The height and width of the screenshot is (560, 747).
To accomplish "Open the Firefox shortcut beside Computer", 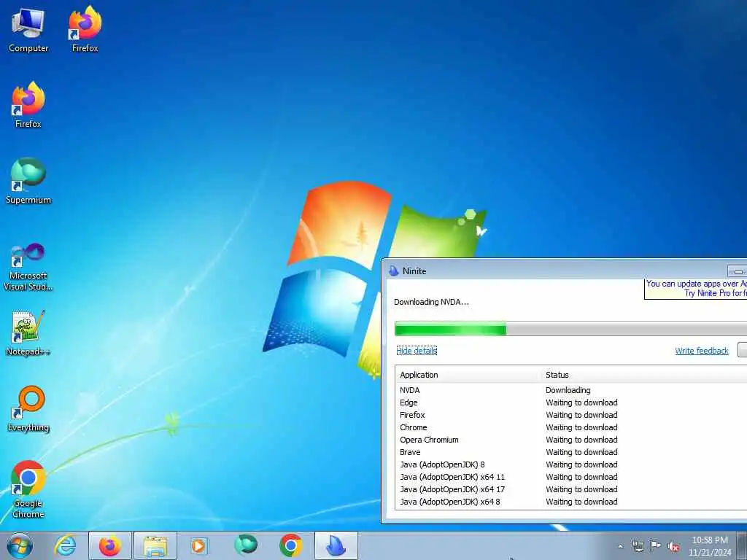I will 85,29.
